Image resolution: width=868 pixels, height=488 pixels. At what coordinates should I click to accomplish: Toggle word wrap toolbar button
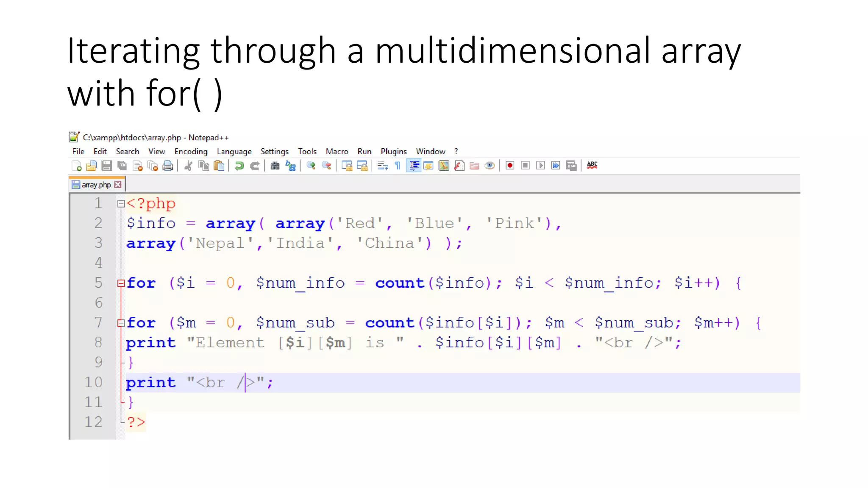(383, 166)
